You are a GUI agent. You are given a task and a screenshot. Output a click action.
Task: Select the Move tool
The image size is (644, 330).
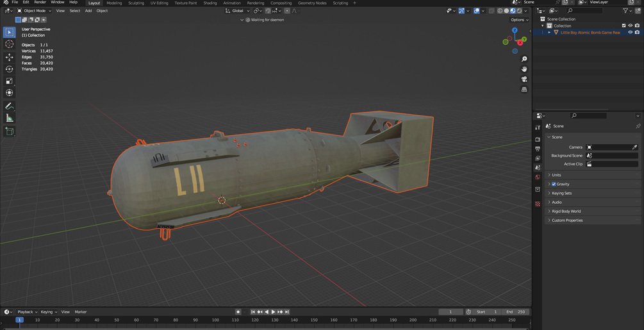9,58
